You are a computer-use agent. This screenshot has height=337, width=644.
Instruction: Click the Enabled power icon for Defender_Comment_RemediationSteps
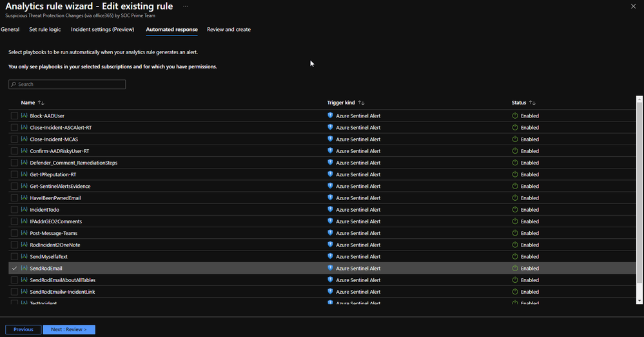(x=515, y=163)
